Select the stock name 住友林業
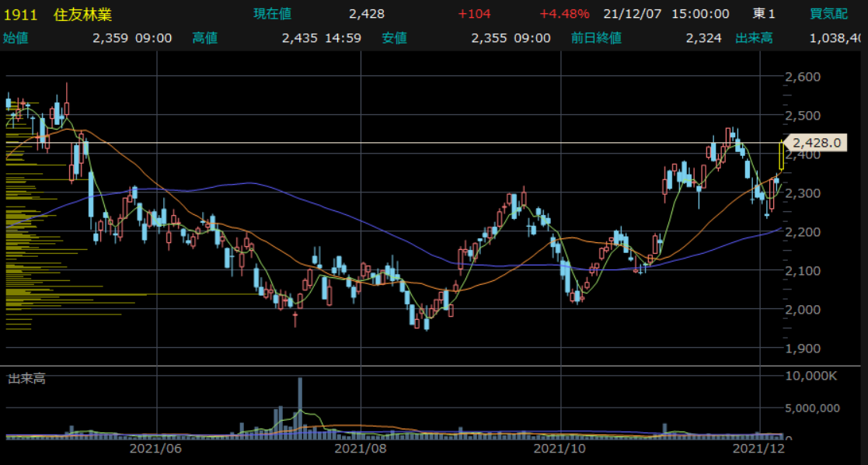This screenshot has height=465, width=868. [x=82, y=15]
